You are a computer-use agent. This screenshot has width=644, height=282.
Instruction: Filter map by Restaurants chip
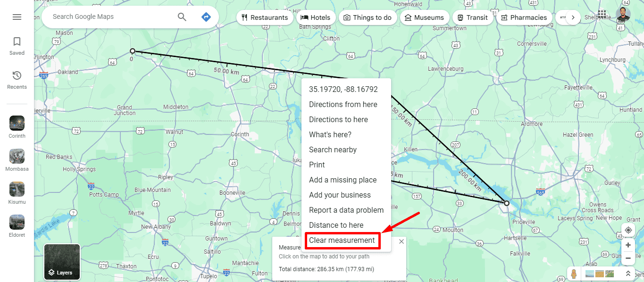(x=264, y=17)
